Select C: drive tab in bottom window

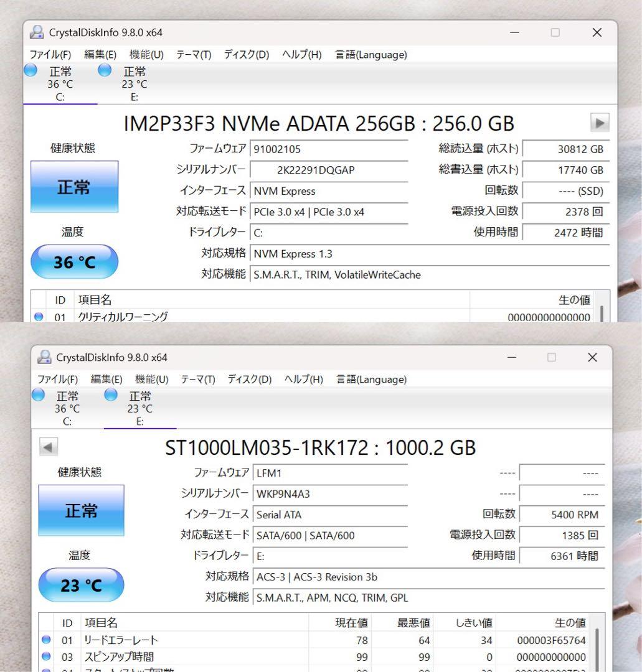click(67, 408)
